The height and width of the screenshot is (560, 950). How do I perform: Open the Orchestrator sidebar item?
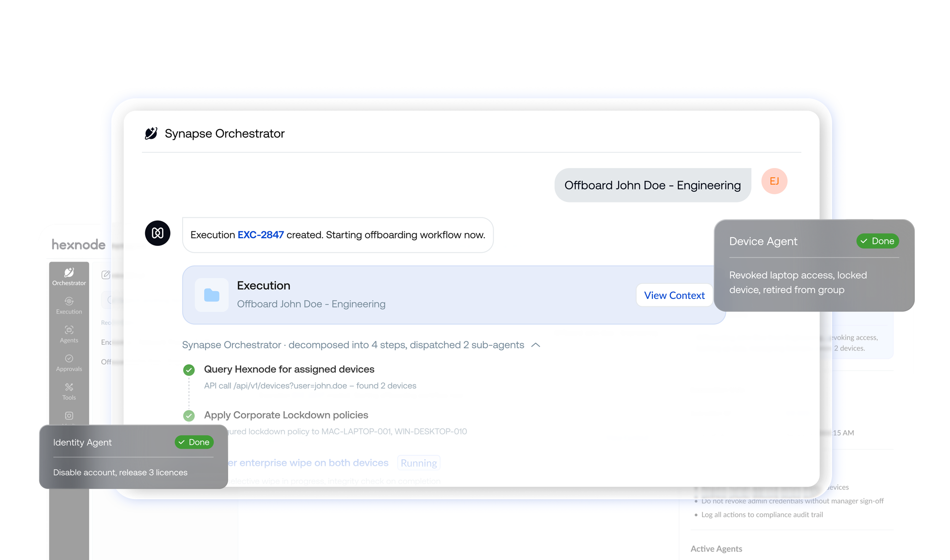pos(69,276)
